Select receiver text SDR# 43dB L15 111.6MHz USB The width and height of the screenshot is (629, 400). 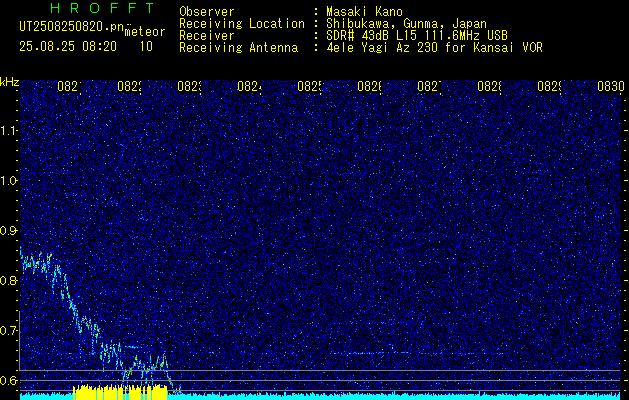coord(417,36)
